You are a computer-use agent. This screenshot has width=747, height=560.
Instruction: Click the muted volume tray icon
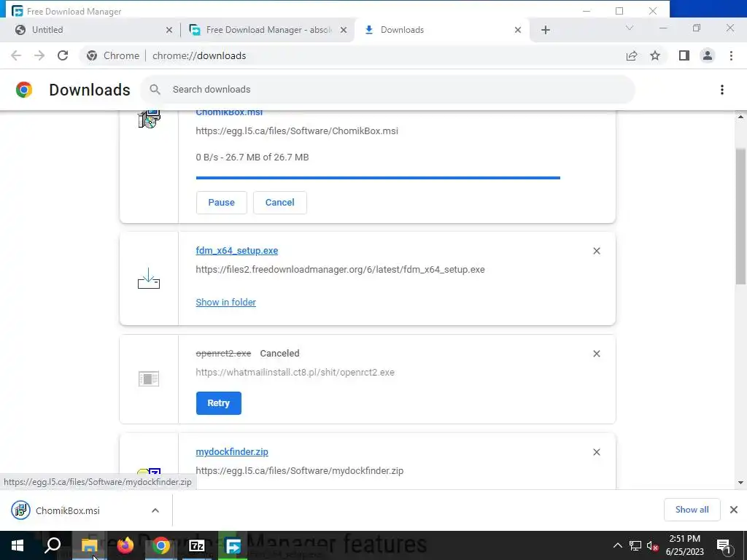point(653,545)
